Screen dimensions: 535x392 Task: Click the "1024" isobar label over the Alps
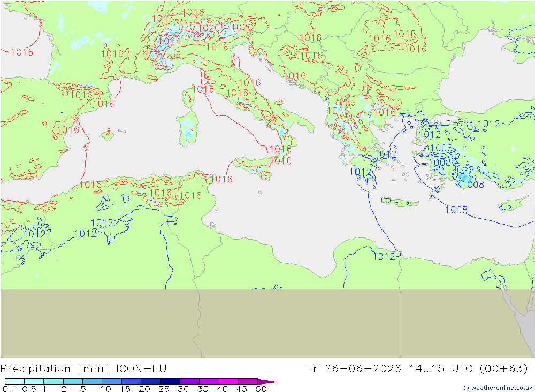169,41
